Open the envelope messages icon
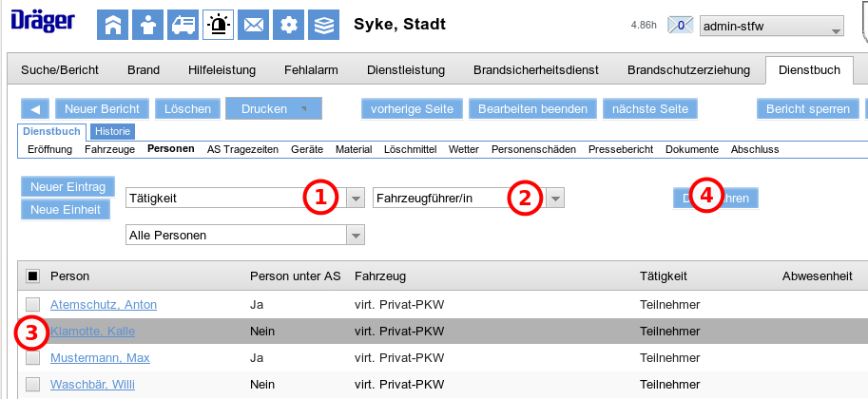868x399 pixels. point(253,25)
